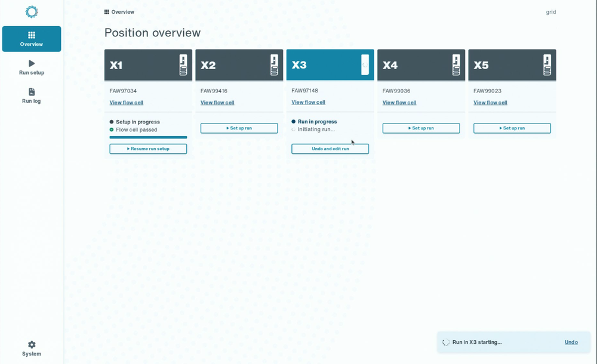Select the Overview sidebar tab
The height and width of the screenshot is (364, 597).
(x=32, y=39)
